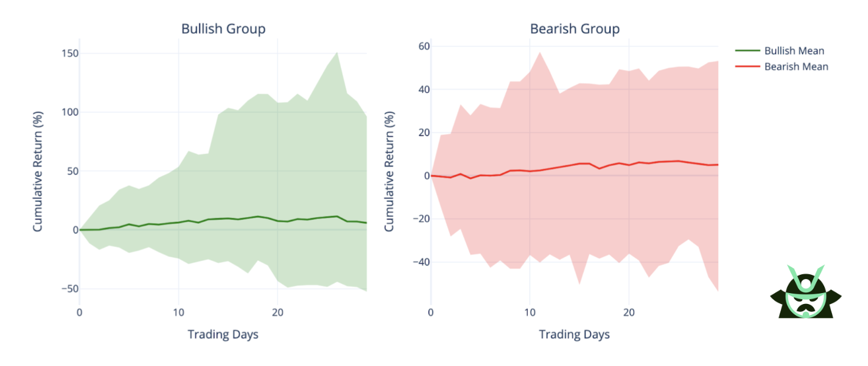Toggle the Bearish Mean legend entry
Viewport: 868px width, 366px height.
coord(782,67)
